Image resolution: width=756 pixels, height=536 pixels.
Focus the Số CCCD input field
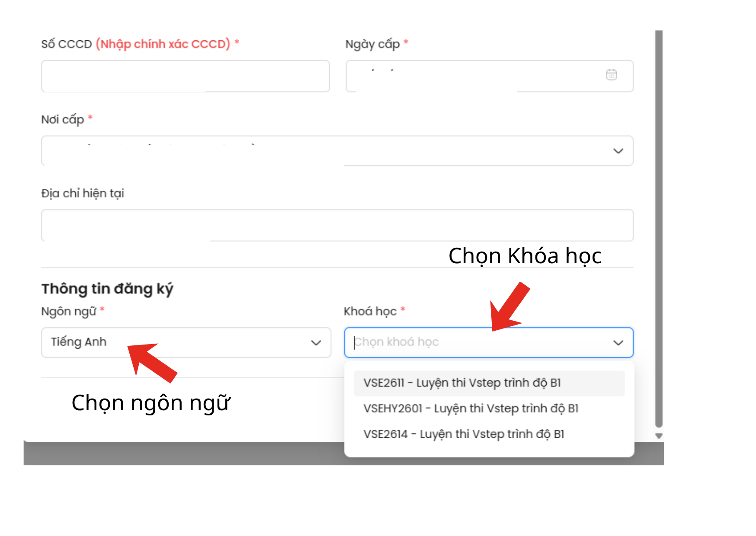pos(186,76)
